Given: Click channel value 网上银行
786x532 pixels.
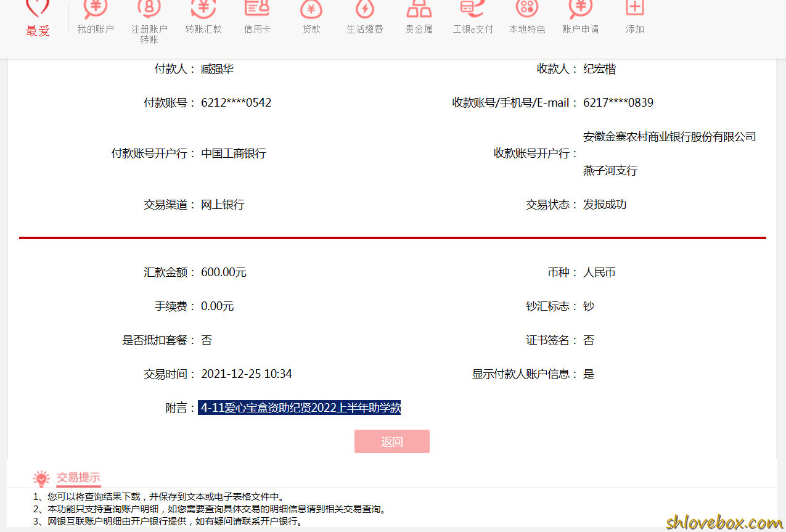Looking at the screenshot, I should tap(223, 205).
